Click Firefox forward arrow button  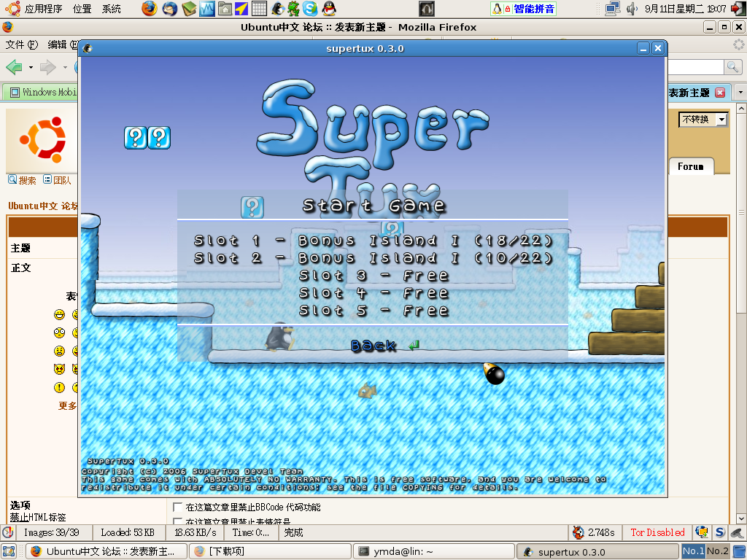point(47,67)
